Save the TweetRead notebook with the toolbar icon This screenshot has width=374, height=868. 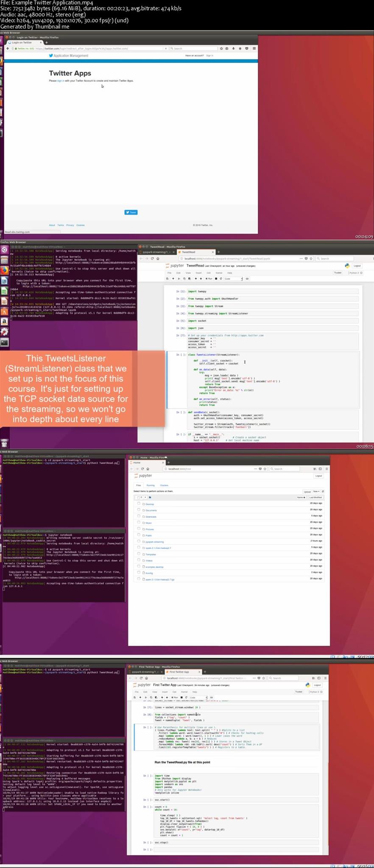(167, 278)
